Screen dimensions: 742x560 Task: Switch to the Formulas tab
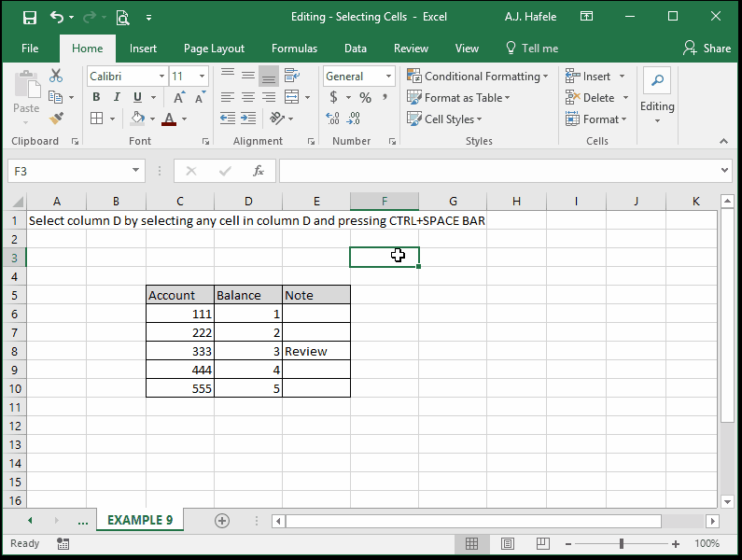tap(294, 49)
